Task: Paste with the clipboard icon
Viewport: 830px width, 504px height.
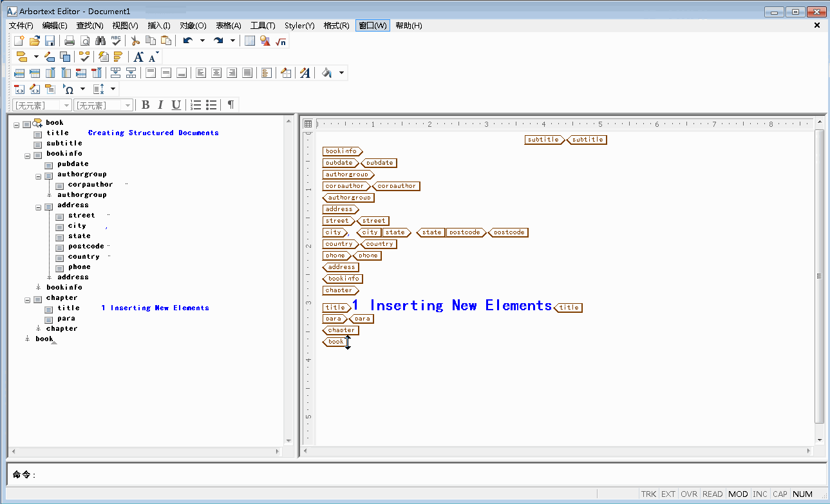Action: click(166, 41)
